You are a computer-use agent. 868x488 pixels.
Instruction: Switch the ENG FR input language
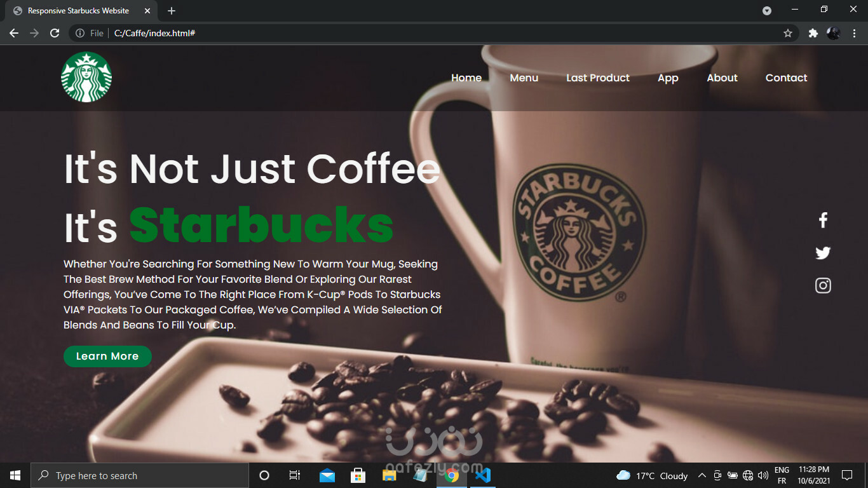click(x=782, y=475)
